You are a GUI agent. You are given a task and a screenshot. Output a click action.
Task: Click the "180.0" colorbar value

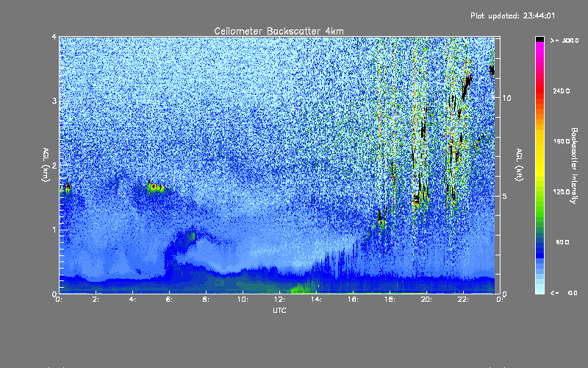click(x=562, y=141)
